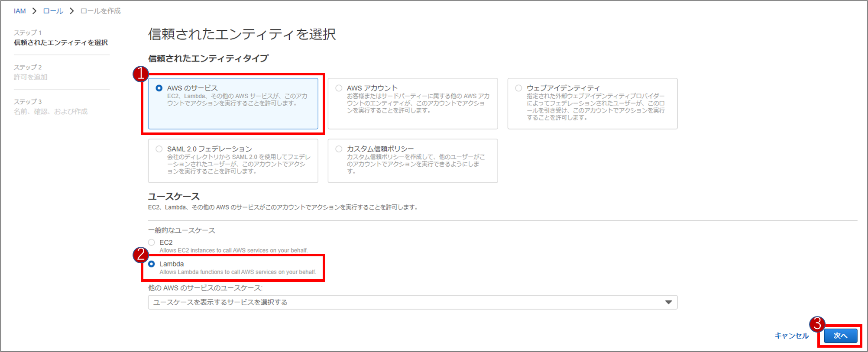Click the キャンセル link

791,336
